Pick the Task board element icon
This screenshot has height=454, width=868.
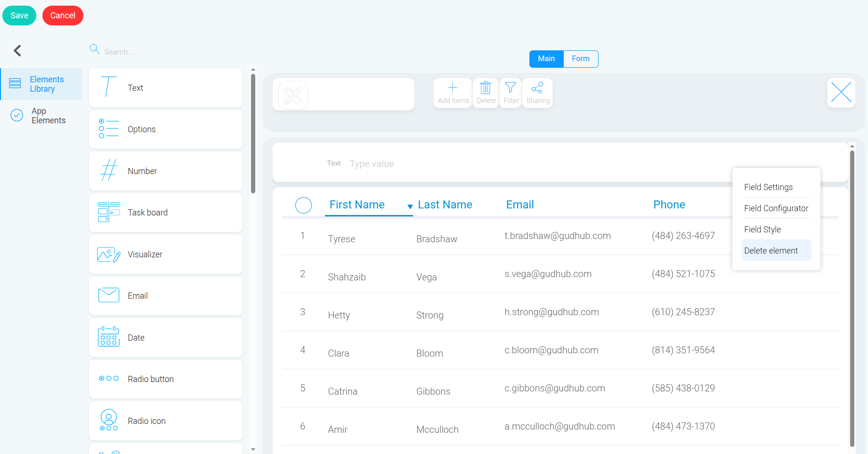pos(109,212)
